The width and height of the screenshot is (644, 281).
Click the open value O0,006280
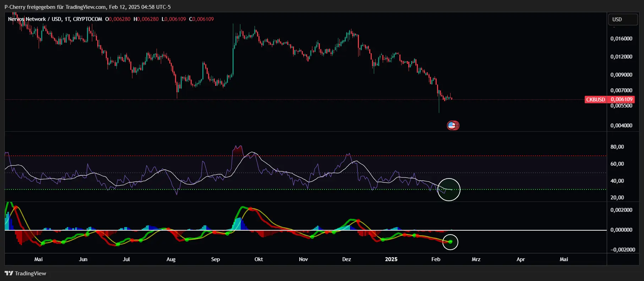coord(118,19)
